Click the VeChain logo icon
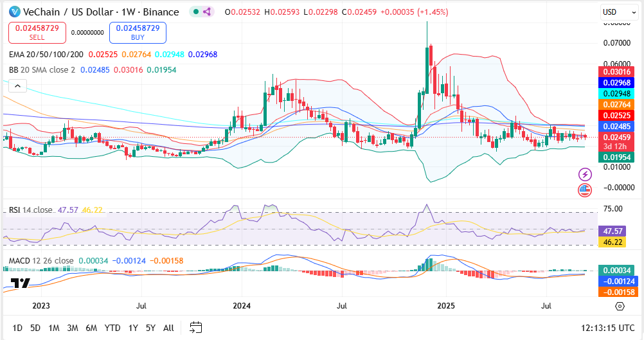This screenshot has width=644, height=340. tap(14, 12)
